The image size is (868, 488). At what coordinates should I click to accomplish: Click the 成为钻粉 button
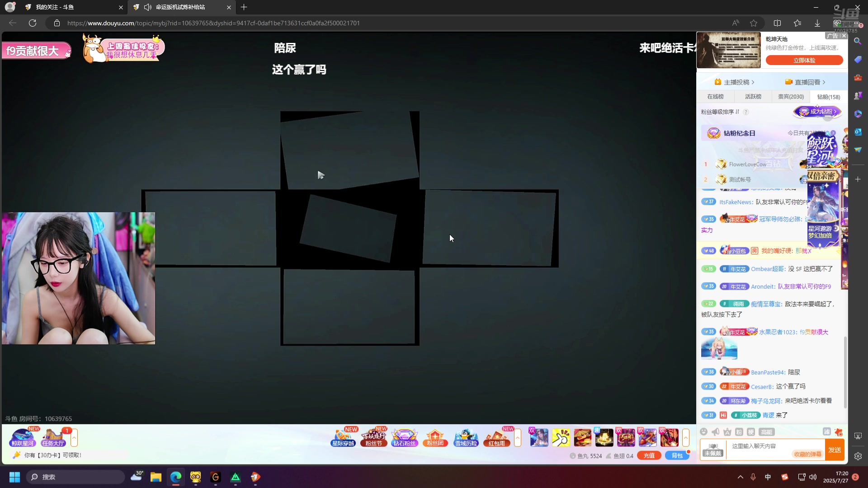coord(817,112)
